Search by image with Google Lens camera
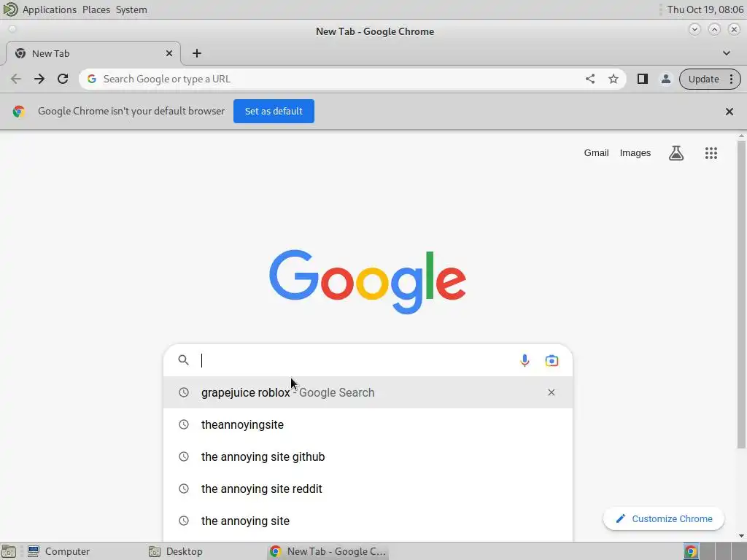 pos(551,360)
